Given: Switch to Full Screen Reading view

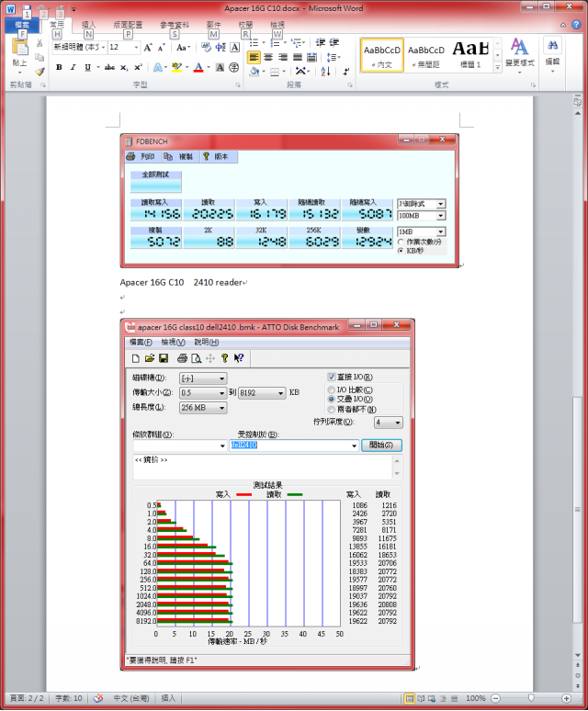Looking at the screenshot, I should click(420, 698).
